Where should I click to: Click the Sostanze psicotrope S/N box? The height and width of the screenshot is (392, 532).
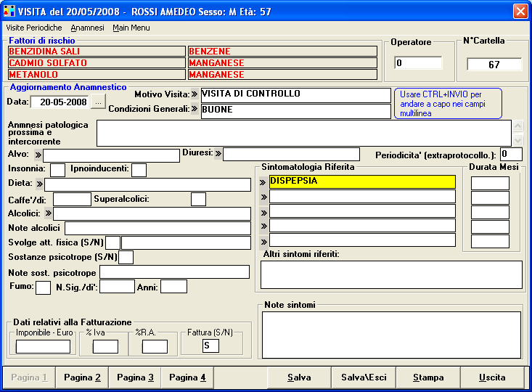(x=126, y=257)
